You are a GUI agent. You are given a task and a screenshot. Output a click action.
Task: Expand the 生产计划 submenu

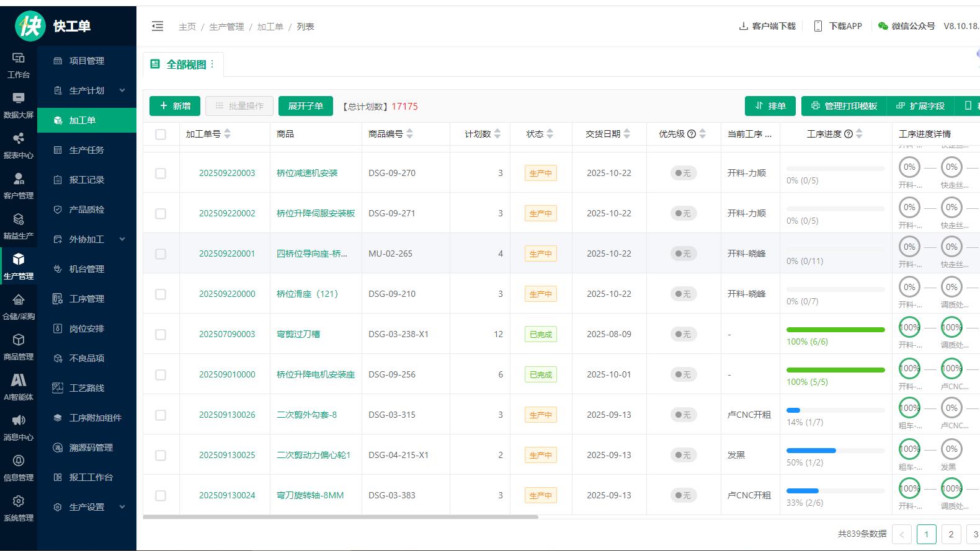point(122,90)
